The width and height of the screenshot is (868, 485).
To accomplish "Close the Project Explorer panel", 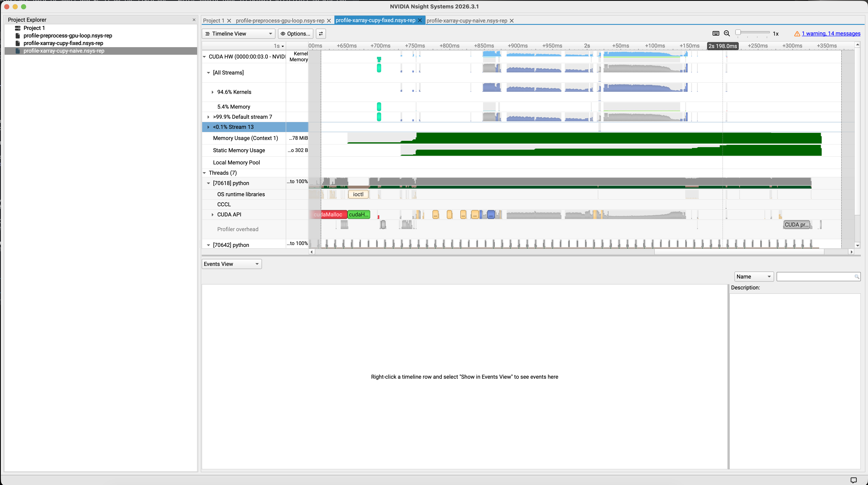I will pyautogui.click(x=194, y=20).
